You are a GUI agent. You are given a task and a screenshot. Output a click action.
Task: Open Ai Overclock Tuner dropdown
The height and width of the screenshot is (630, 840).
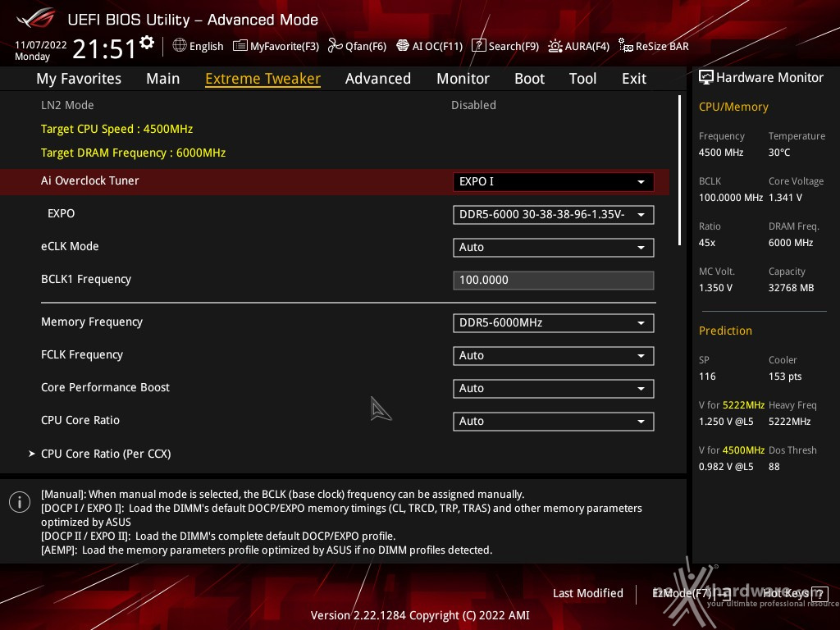coord(553,181)
